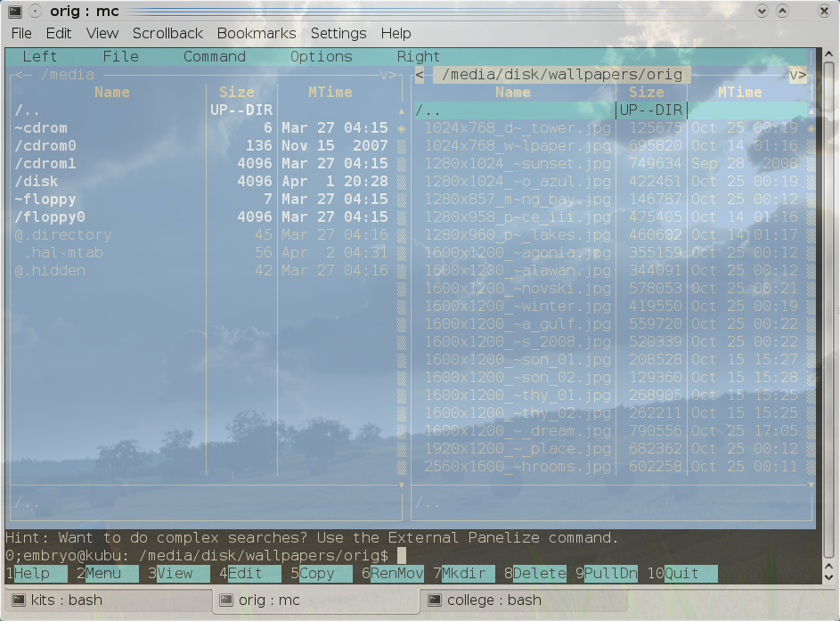Open the mc Command menu
Screen dimensions: 840x621
coord(215,56)
